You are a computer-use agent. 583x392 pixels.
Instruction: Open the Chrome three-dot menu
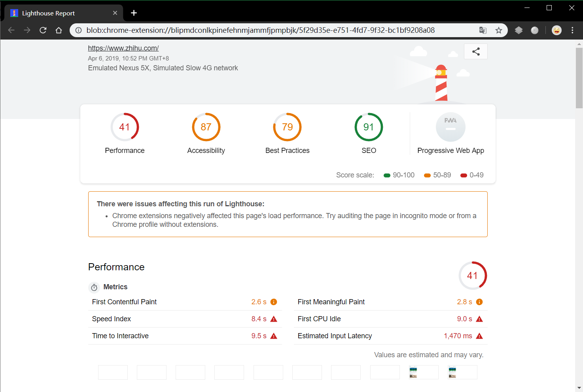point(572,30)
